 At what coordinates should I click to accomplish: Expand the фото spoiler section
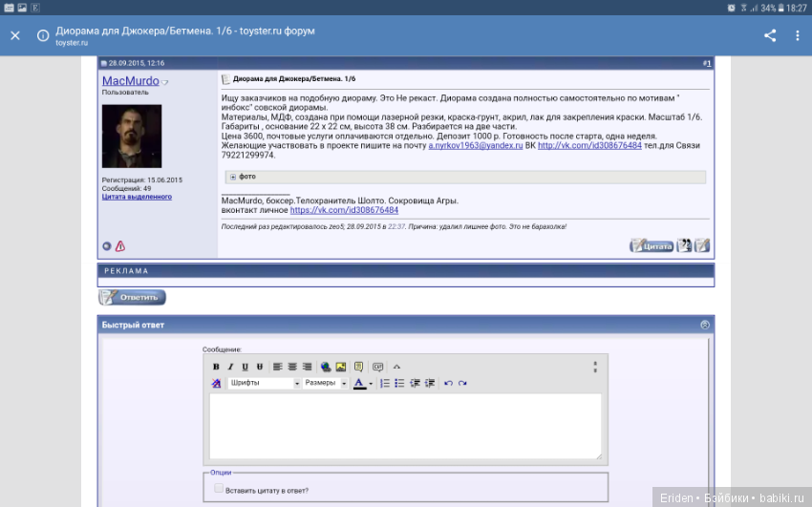coord(232,177)
